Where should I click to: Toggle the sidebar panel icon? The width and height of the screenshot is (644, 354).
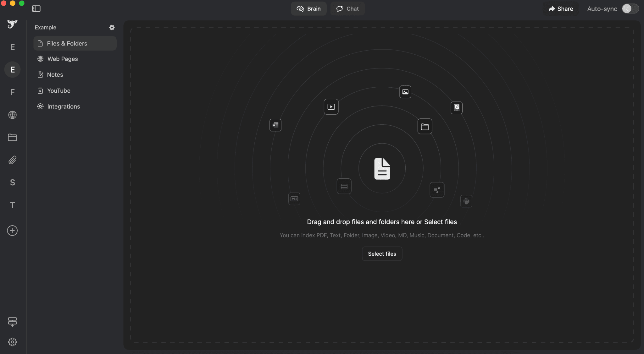[x=36, y=9]
